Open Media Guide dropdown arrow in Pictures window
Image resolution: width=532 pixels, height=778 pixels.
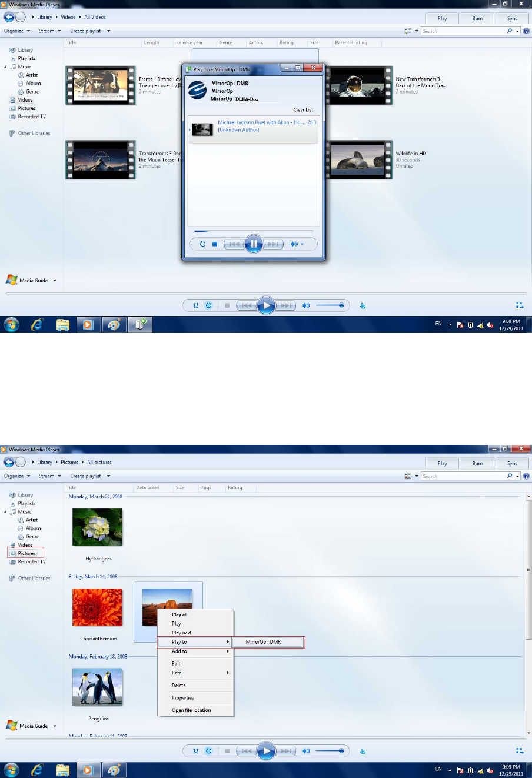(55, 726)
